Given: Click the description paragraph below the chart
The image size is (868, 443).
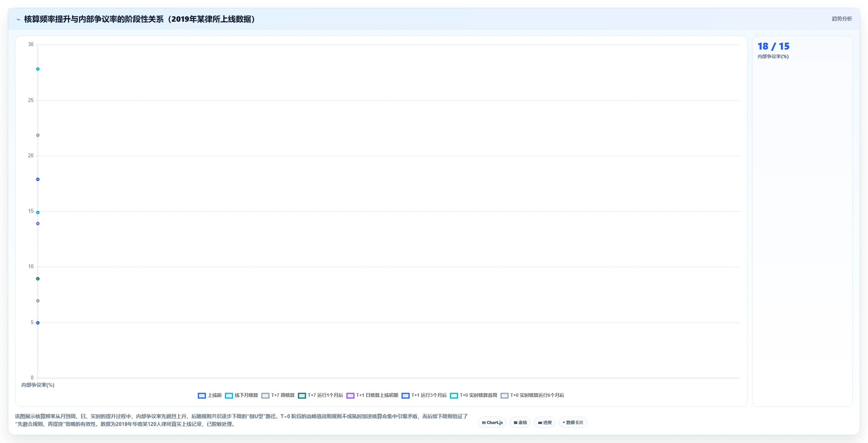Looking at the screenshot, I should 241,420.
